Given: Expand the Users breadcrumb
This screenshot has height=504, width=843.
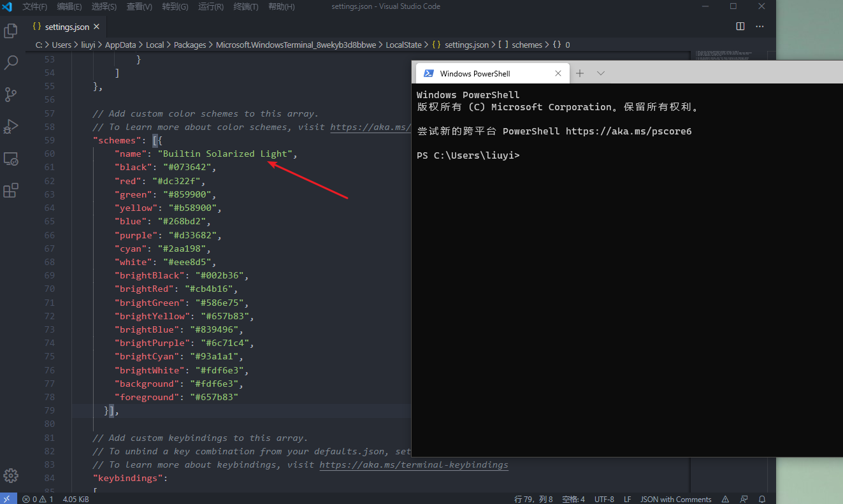Looking at the screenshot, I should pyautogui.click(x=61, y=45).
